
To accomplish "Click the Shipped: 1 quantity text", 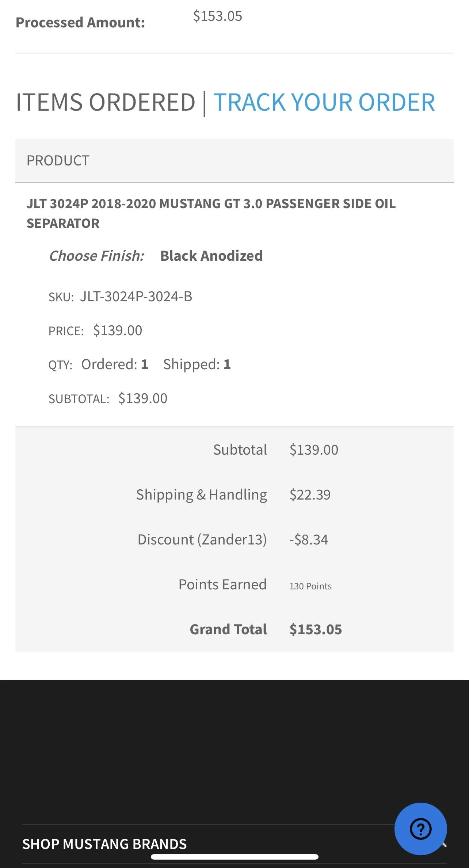I will click(x=197, y=364).
